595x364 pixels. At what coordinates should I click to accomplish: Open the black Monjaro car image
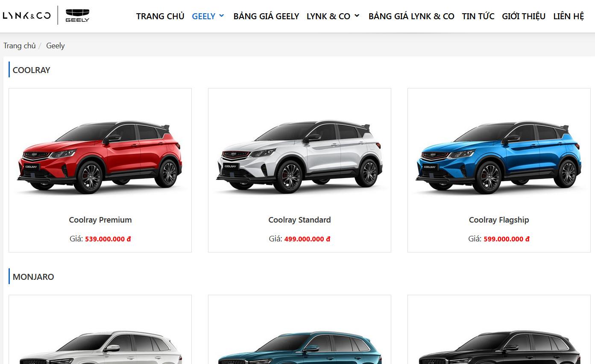click(x=499, y=347)
